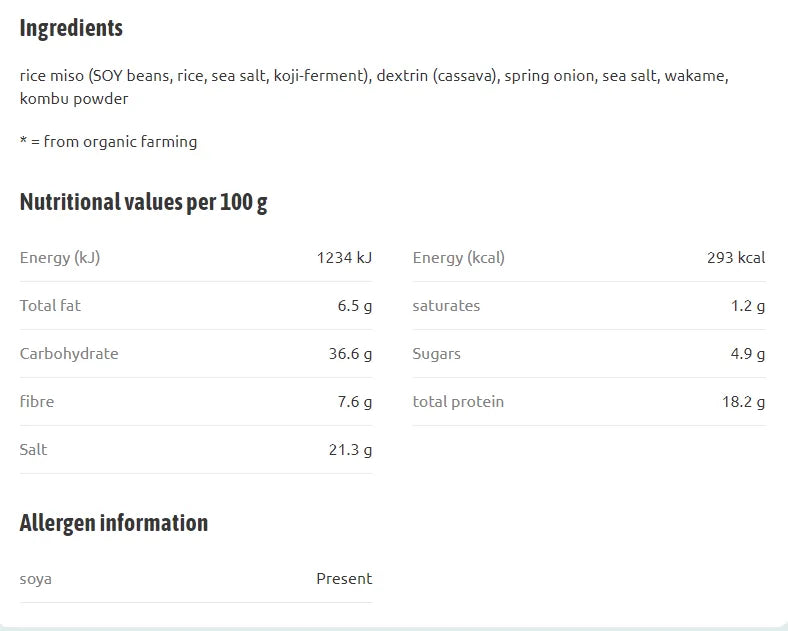Click the 293 kcal value
This screenshot has height=631, width=788.
[736, 258]
